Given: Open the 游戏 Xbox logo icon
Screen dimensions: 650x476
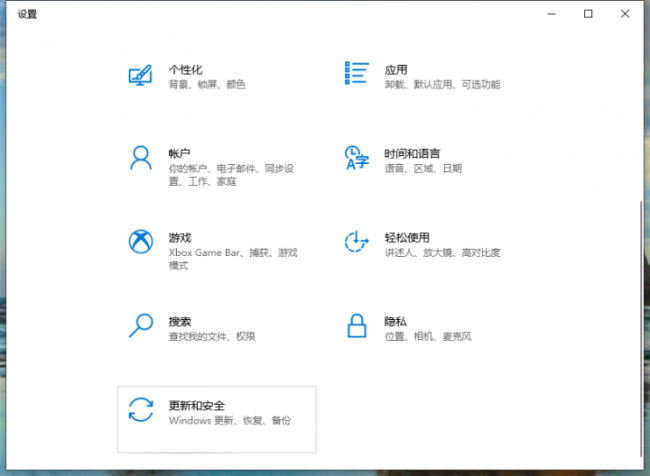Looking at the screenshot, I should pyautogui.click(x=141, y=242).
